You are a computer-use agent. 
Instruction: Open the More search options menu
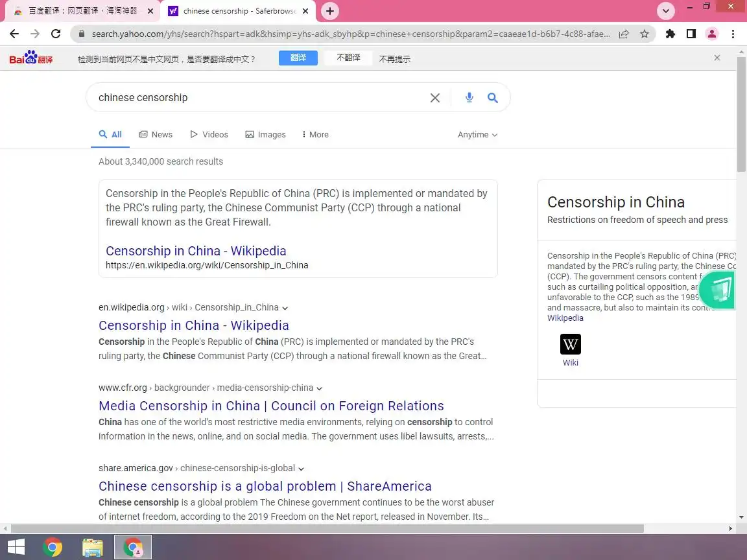tap(315, 135)
